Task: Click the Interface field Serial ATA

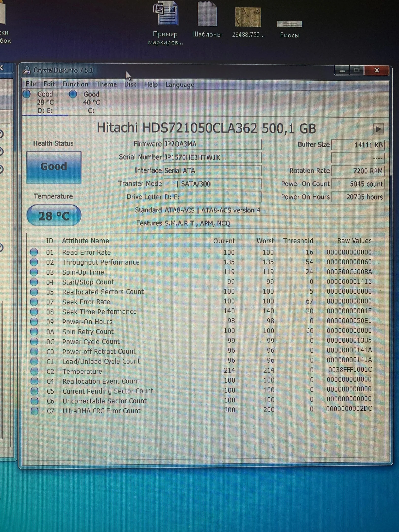Action: click(212, 170)
